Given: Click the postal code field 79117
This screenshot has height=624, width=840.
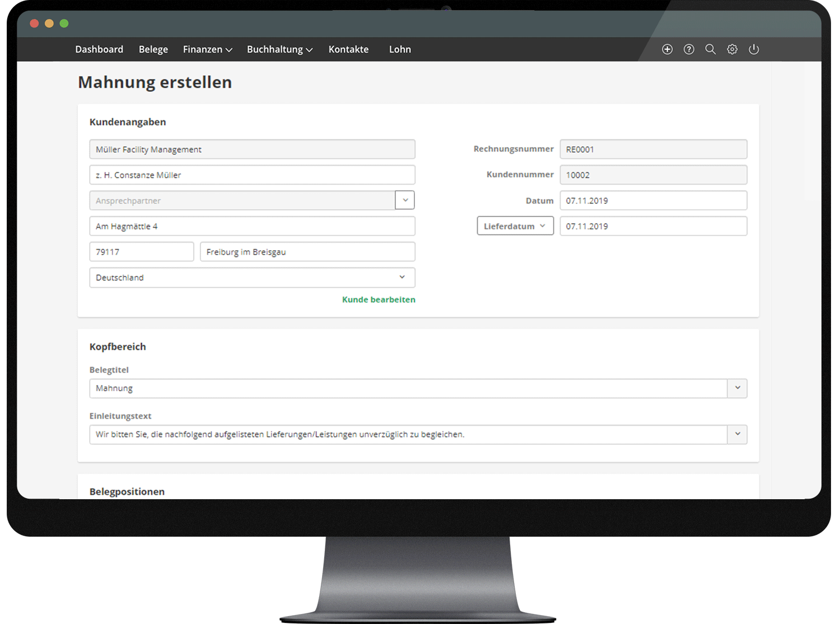Looking at the screenshot, I should pos(141,252).
